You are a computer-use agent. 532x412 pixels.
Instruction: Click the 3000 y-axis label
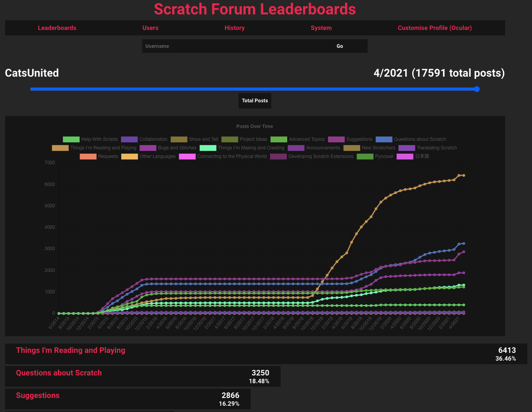coord(50,249)
